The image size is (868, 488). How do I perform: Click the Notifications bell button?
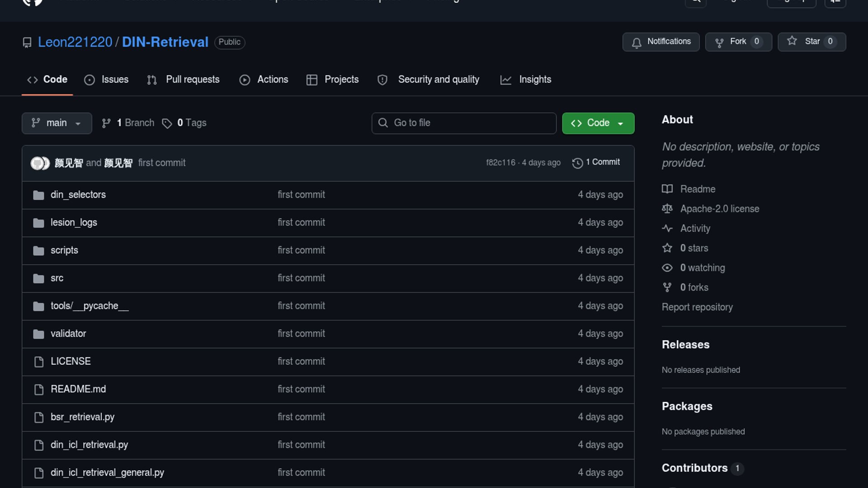coord(660,42)
